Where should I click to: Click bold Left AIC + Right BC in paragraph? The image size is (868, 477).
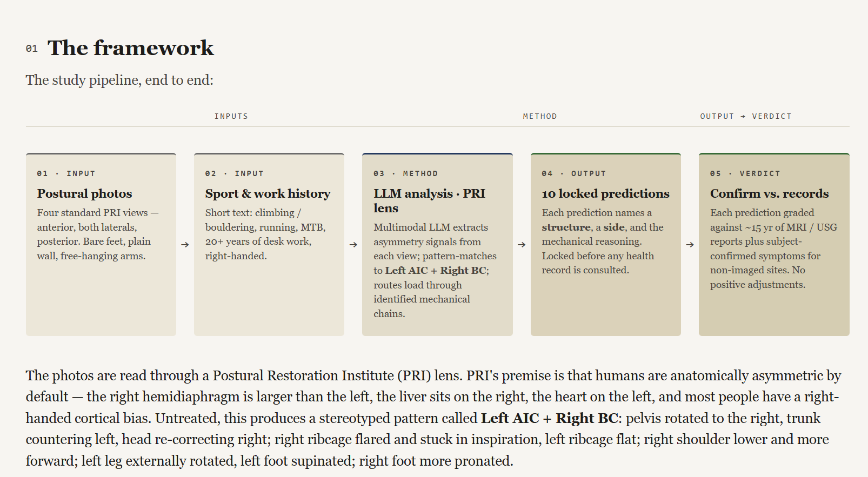550,418
